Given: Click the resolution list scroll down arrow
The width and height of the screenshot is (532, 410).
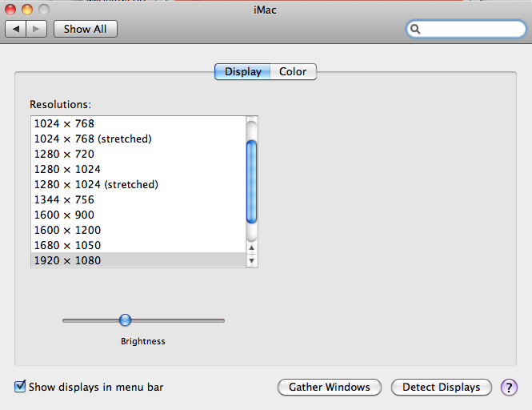Looking at the screenshot, I should click(x=251, y=261).
